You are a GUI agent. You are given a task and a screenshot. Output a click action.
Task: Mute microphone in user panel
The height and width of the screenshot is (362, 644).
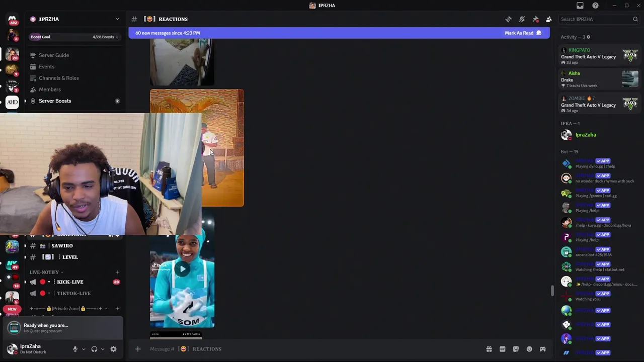click(75, 349)
